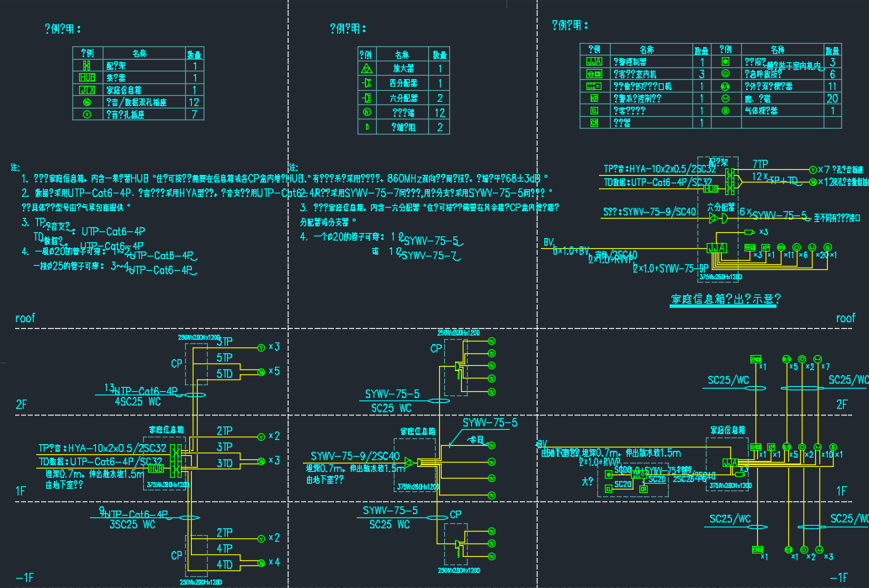Select the round socket symbol on the 7TP line
Image resolution: width=869 pixels, height=588 pixels.
813,170
